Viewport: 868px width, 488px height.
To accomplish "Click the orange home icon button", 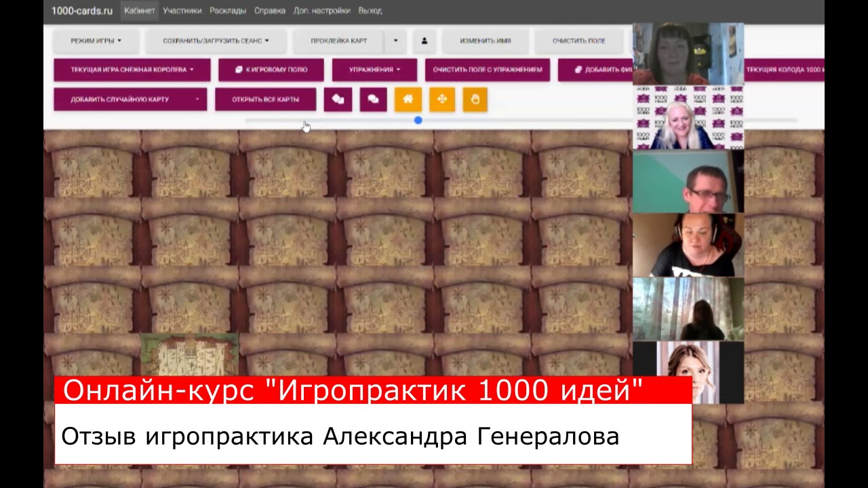I will tap(408, 99).
